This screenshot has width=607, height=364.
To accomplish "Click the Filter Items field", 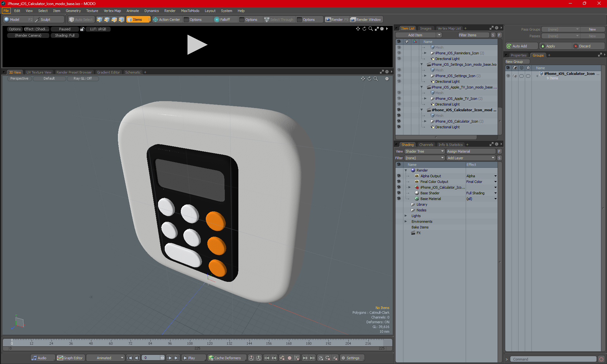I will pos(474,35).
